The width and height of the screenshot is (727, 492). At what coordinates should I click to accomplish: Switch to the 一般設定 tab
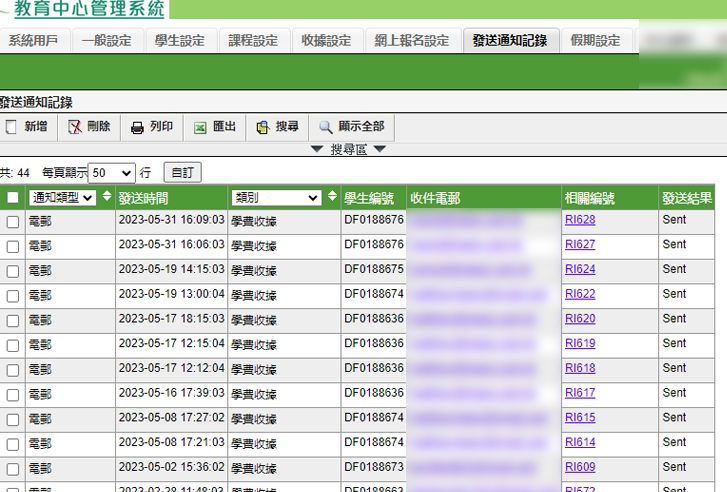(x=107, y=41)
